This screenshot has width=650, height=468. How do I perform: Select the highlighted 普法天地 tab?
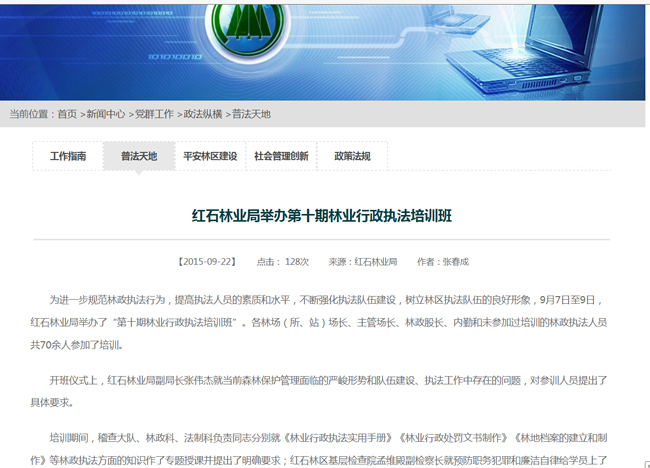[139, 156]
